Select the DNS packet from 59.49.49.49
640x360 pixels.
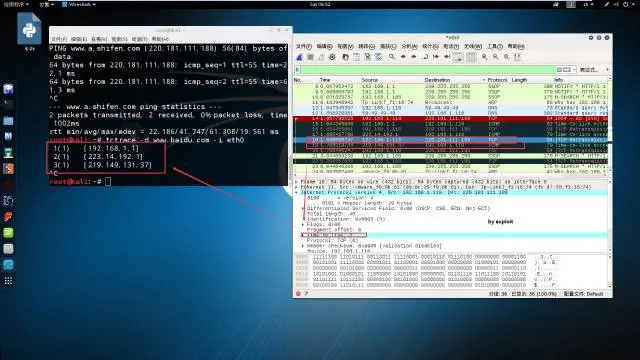tap(451, 113)
